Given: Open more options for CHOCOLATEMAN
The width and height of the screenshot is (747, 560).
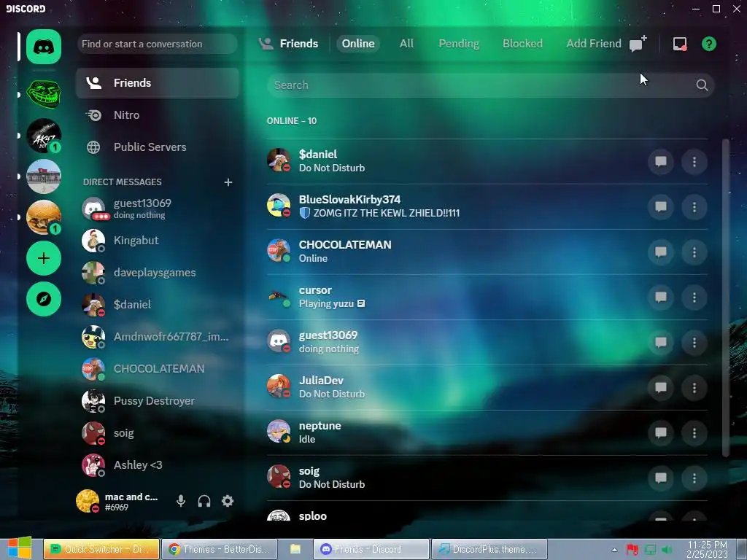Looking at the screenshot, I should coord(694,252).
